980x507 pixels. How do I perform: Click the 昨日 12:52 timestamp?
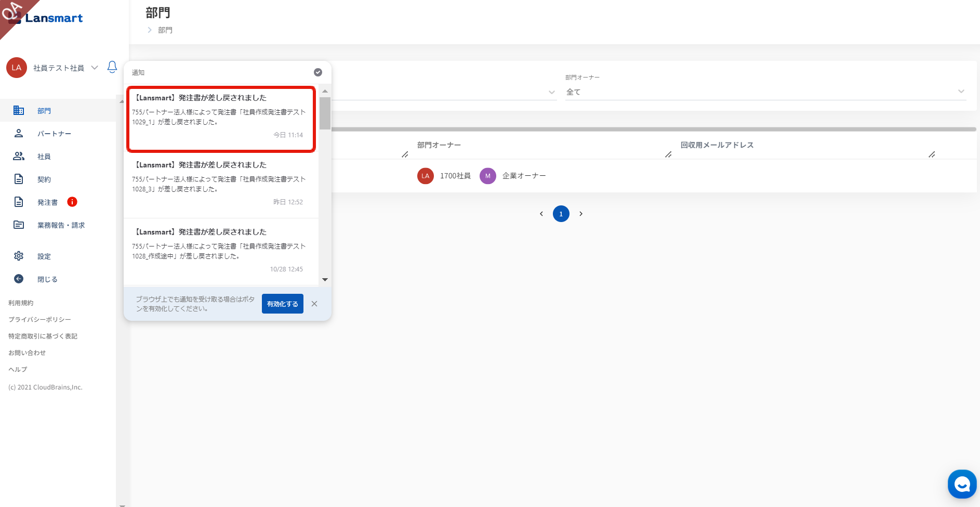[288, 202]
